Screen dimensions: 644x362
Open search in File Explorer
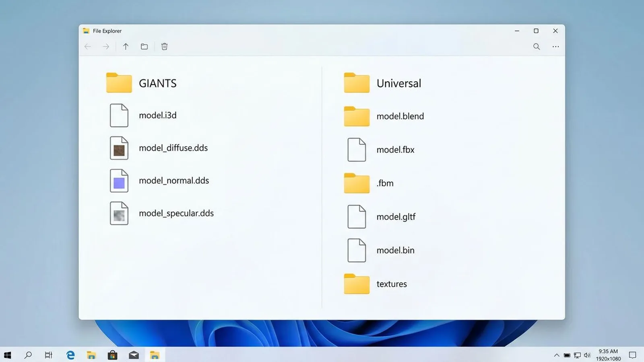coord(537,47)
